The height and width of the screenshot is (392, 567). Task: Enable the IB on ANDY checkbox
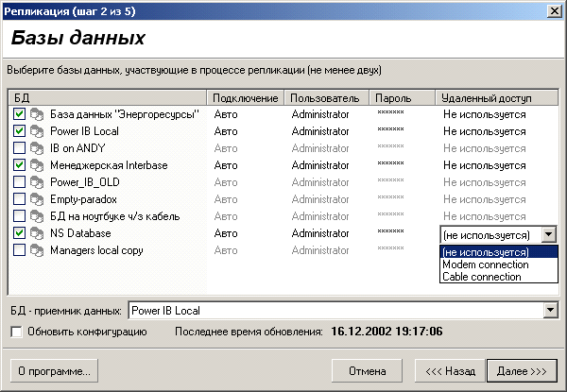(x=19, y=147)
